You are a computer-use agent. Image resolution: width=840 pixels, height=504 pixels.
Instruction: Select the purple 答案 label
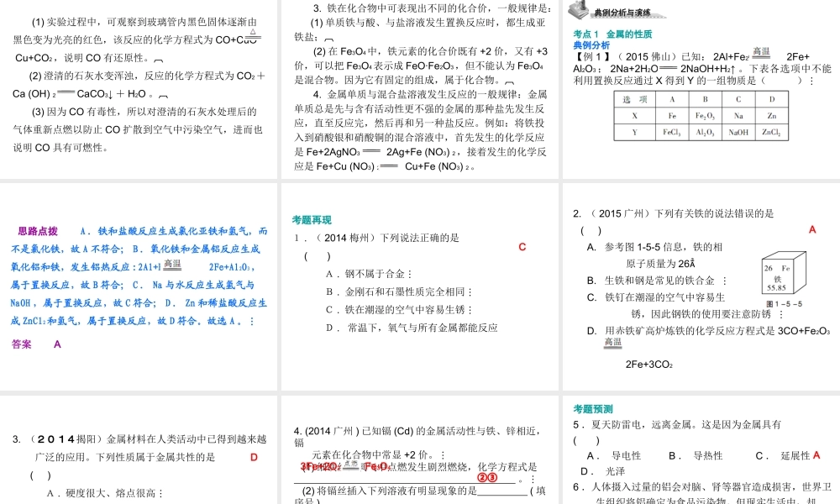(22, 344)
